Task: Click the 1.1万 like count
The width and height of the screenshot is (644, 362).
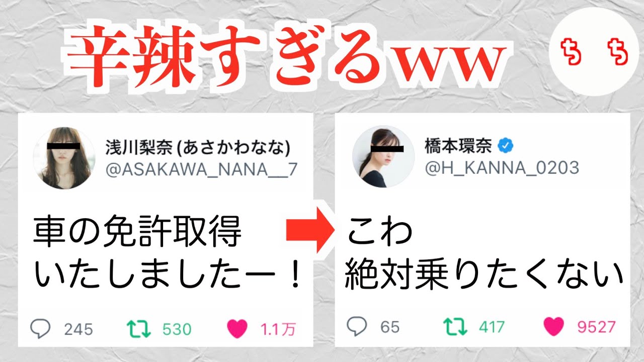Action: (x=278, y=329)
